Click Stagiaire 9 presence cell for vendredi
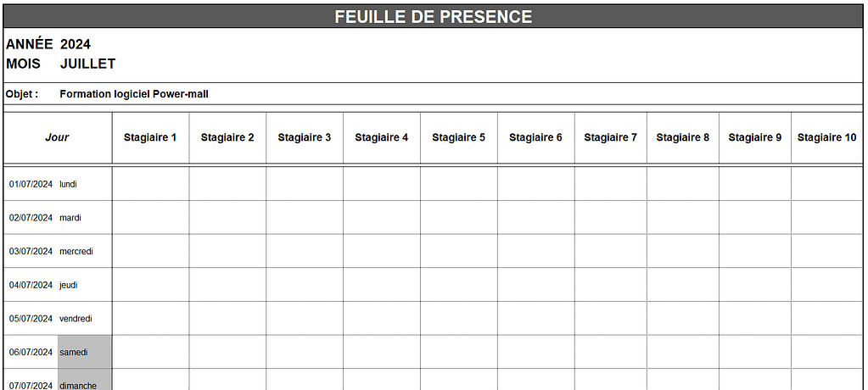 (754, 319)
